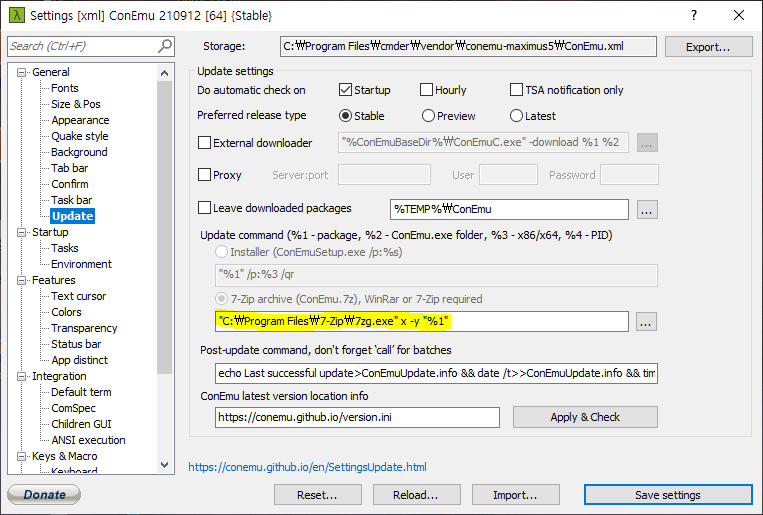
Task: Click the Apply & Check button
Action: [x=585, y=417]
